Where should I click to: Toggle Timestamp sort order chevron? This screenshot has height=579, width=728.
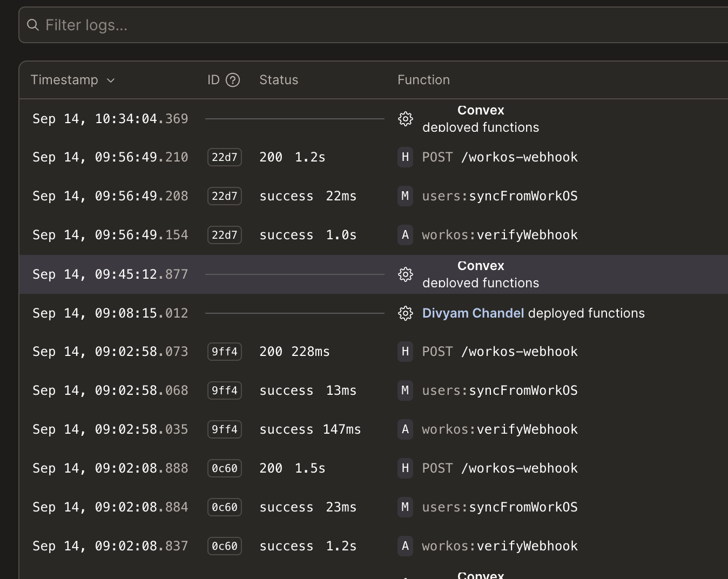click(x=111, y=80)
